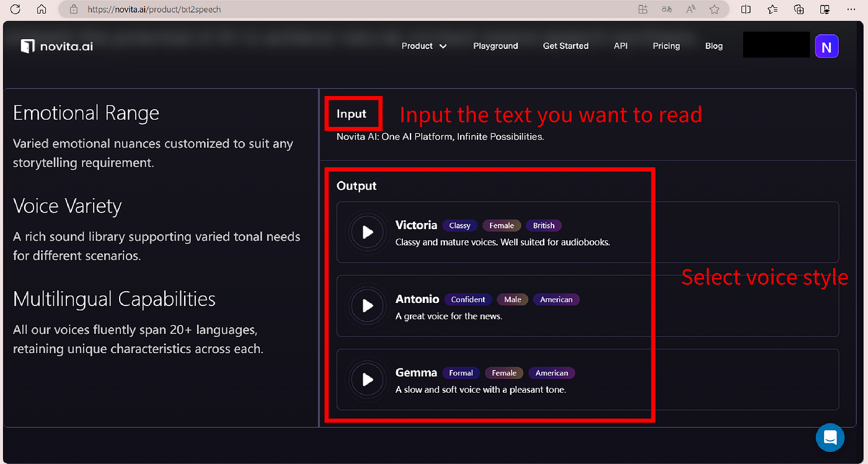Go to the browser home page

tap(42, 9)
